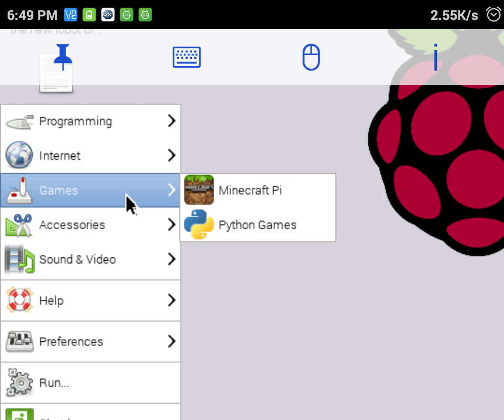Open the on-screen keyboard icon
The width and height of the screenshot is (504, 420).
click(x=186, y=57)
